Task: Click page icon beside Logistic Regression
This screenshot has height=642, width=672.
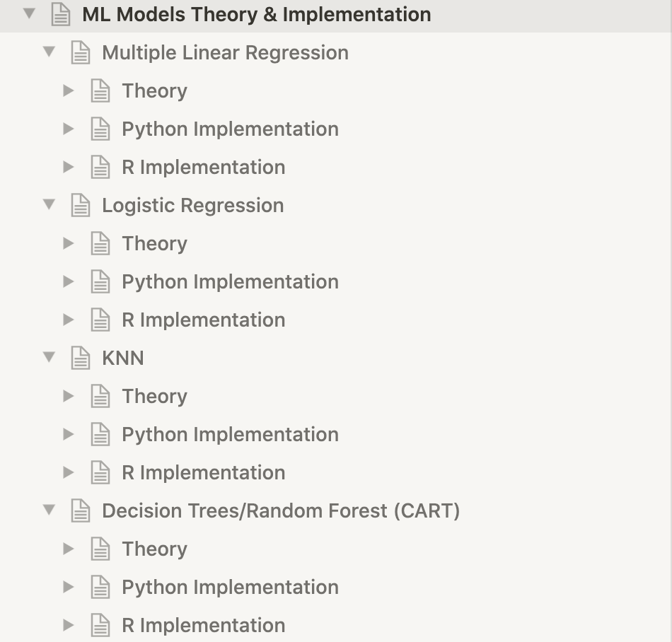Action: (x=81, y=206)
